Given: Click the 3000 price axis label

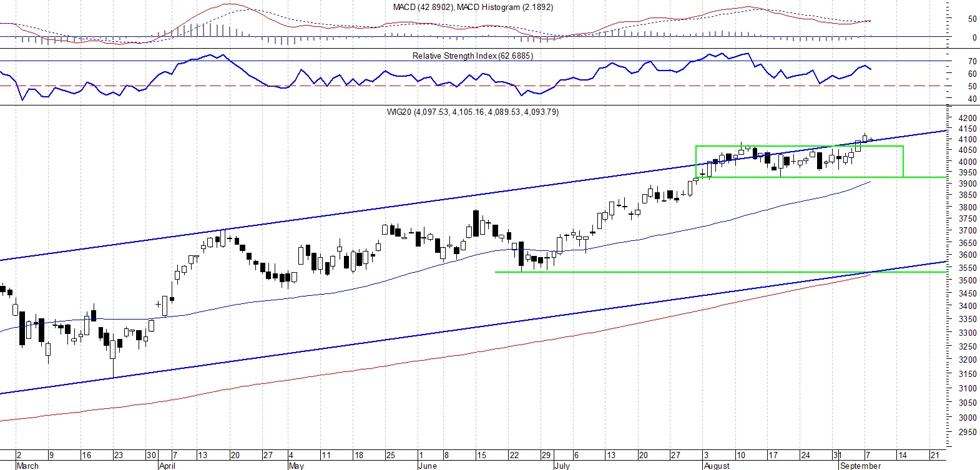Looking at the screenshot, I should [968, 418].
